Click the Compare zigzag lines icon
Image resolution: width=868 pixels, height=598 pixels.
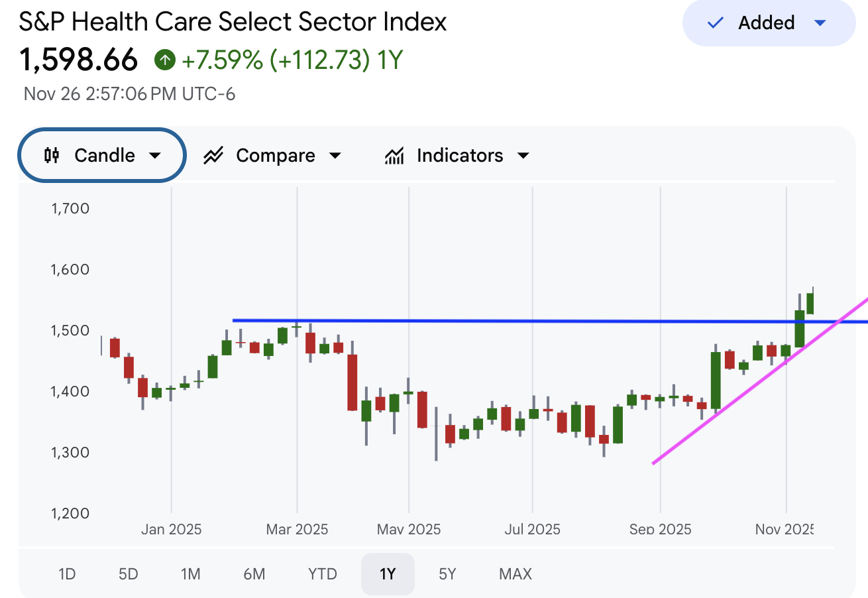[213, 156]
